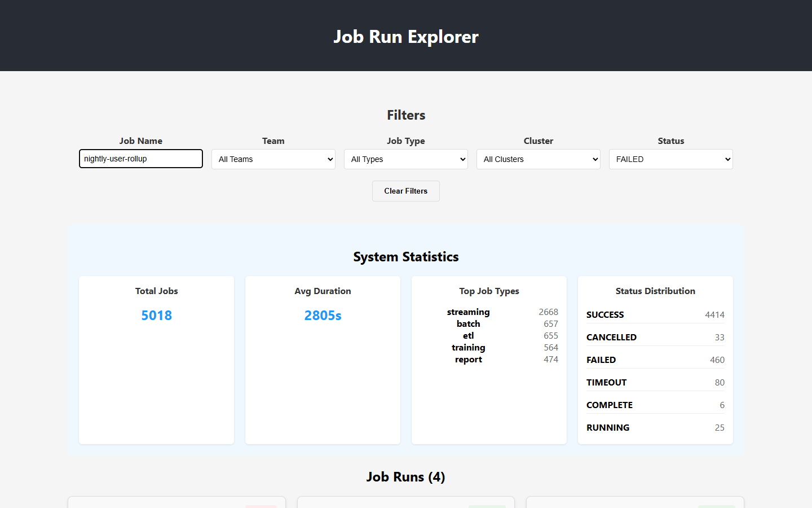
Task: Click the Top Job Types card title
Action: tap(489, 291)
